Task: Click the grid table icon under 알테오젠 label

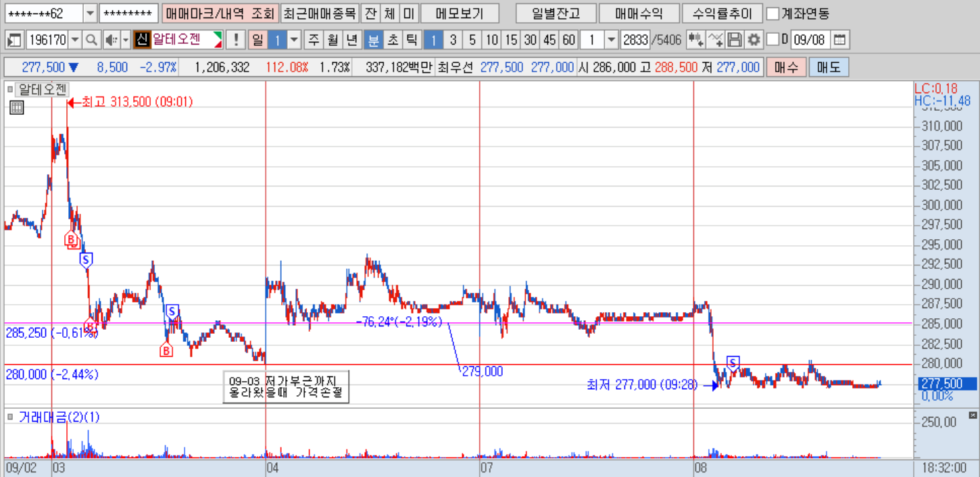Action: pos(17,107)
